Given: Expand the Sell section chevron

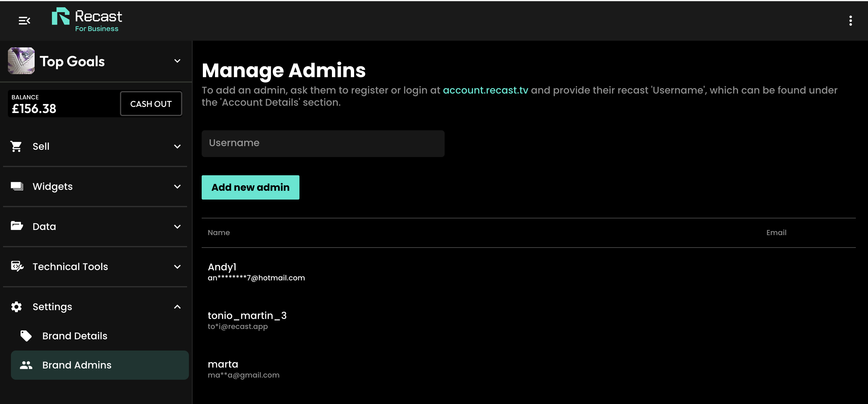Looking at the screenshot, I should click(177, 147).
